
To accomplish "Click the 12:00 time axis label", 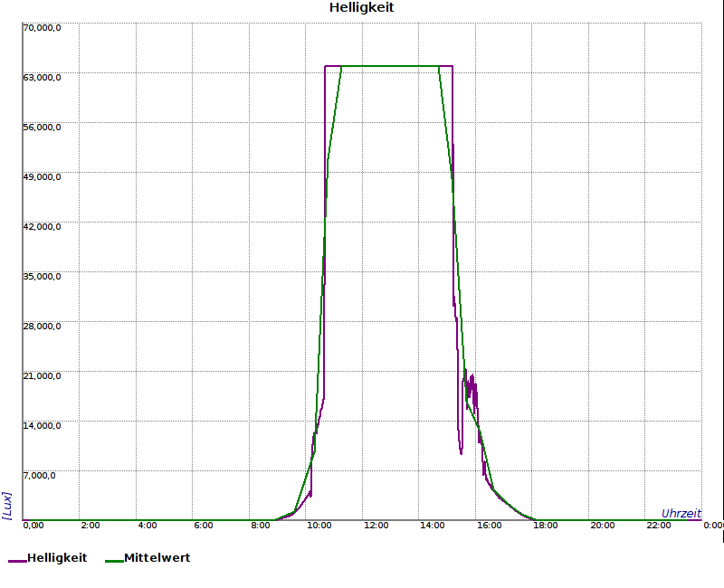I will 376,526.
